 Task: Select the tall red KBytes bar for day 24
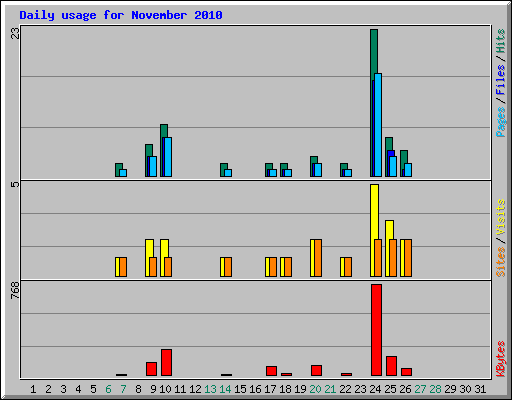tap(376, 330)
